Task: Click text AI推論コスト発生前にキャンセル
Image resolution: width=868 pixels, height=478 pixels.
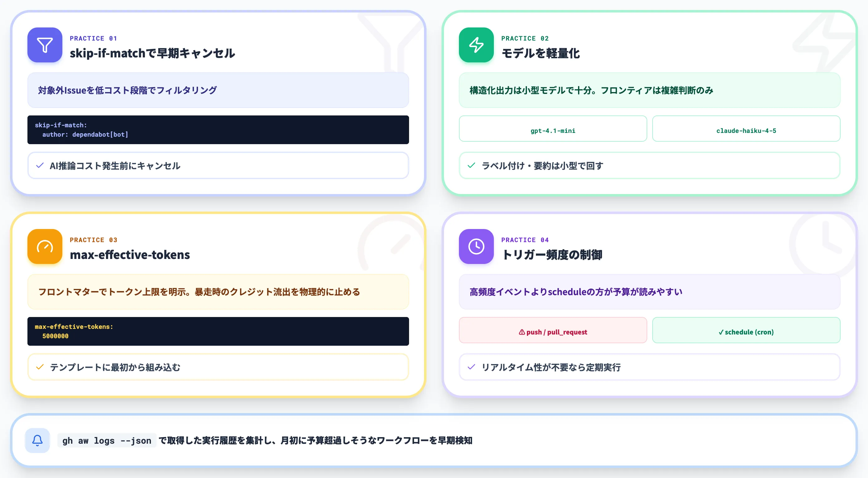Action: pyautogui.click(x=115, y=166)
